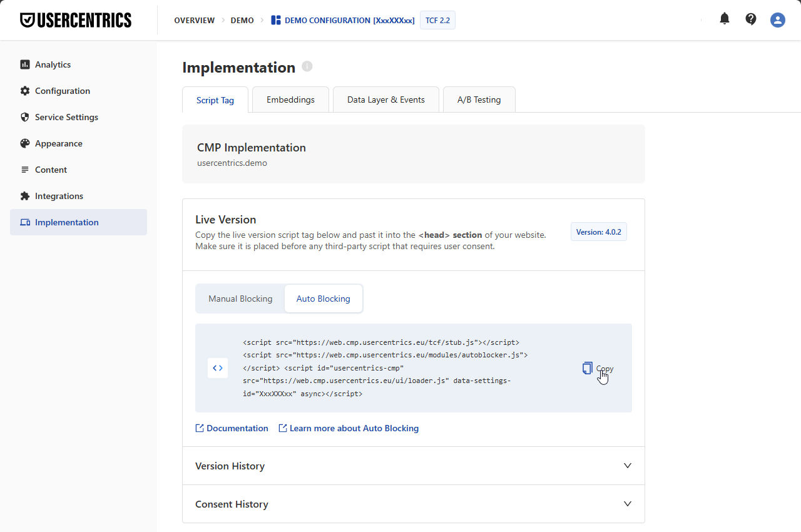Screen dimensions: 801x532
Task: Click the TCF 2.2 badge
Action: pyautogui.click(x=437, y=20)
